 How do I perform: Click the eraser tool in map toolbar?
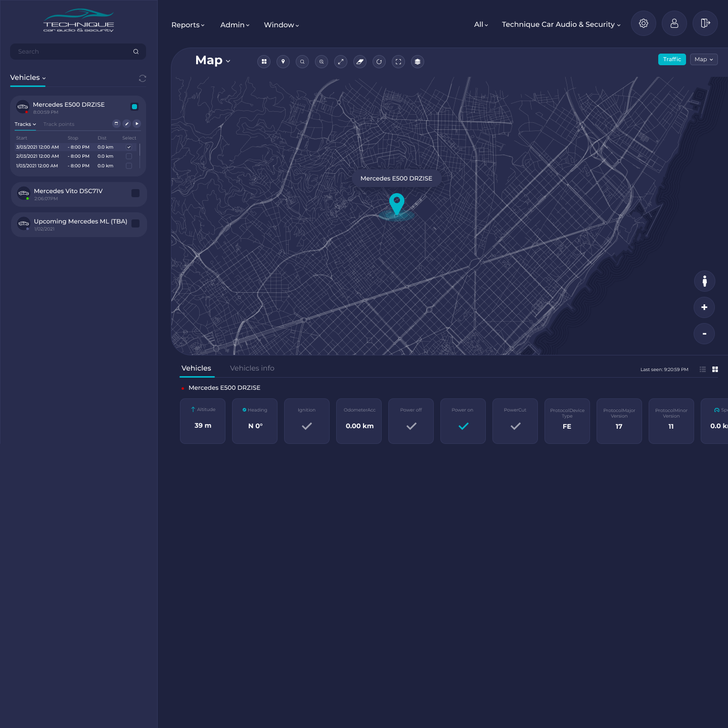pos(360,62)
